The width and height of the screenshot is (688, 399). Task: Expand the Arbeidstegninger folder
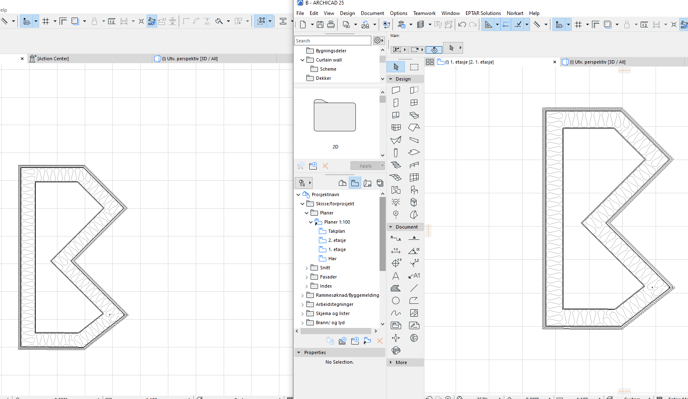[x=302, y=304]
